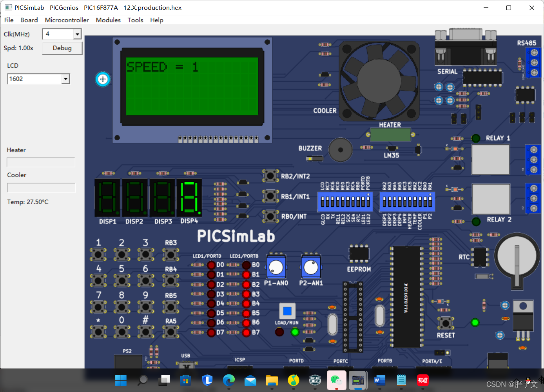This screenshot has height=392, width=544.
Task: Click keypad key 6 button
Action: click(146, 280)
